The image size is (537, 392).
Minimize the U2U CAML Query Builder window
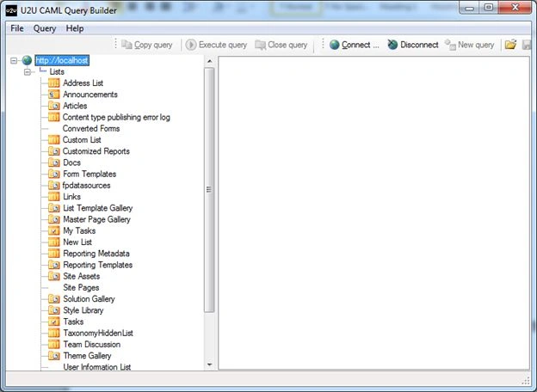point(470,8)
